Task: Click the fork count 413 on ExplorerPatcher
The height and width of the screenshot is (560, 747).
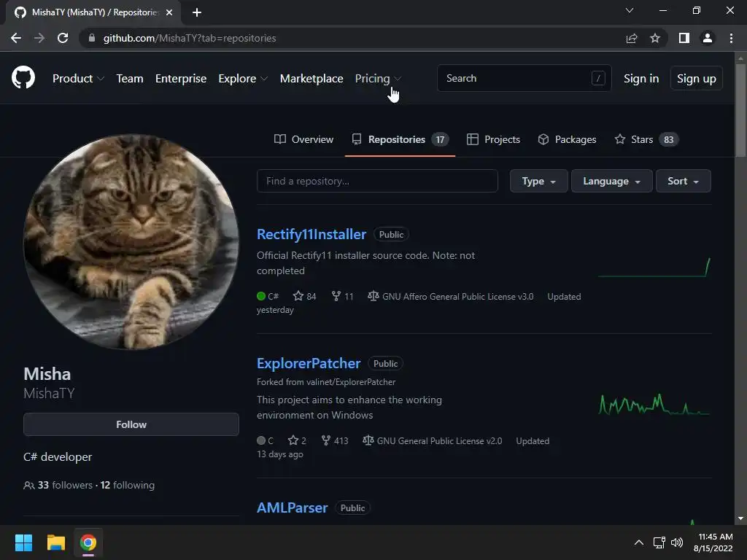Action: (x=335, y=440)
